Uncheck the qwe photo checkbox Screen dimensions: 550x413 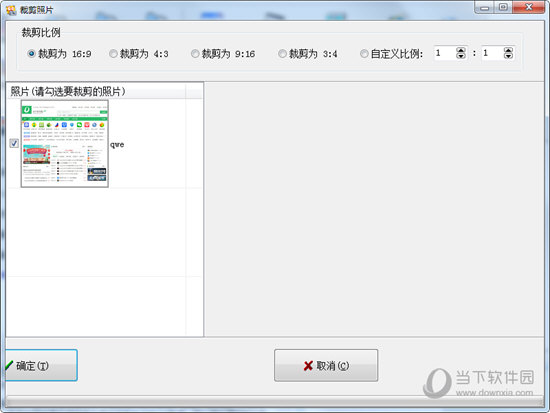coord(14,143)
